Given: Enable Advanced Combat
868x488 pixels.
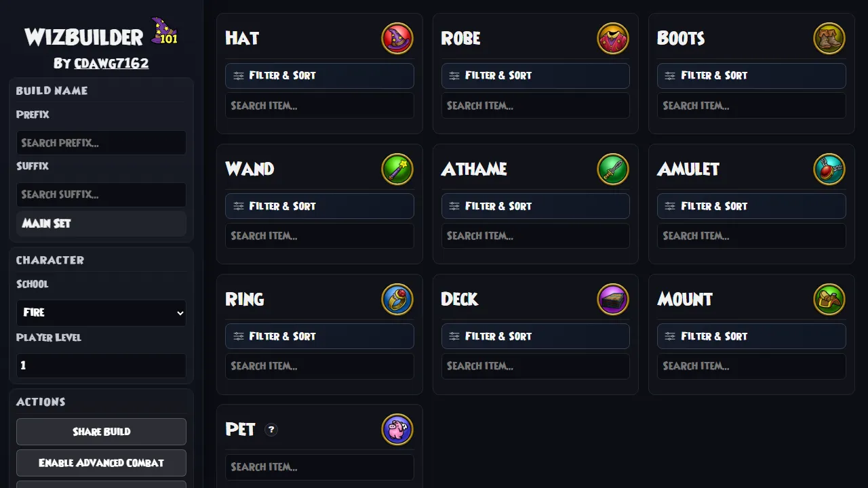Looking at the screenshot, I should tap(101, 463).
